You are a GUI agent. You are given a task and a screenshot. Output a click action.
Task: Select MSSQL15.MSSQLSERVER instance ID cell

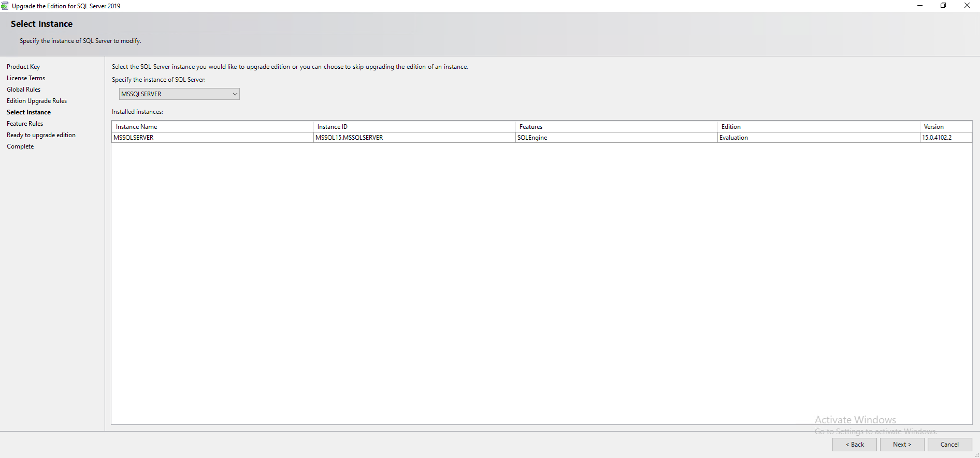pyautogui.click(x=414, y=138)
